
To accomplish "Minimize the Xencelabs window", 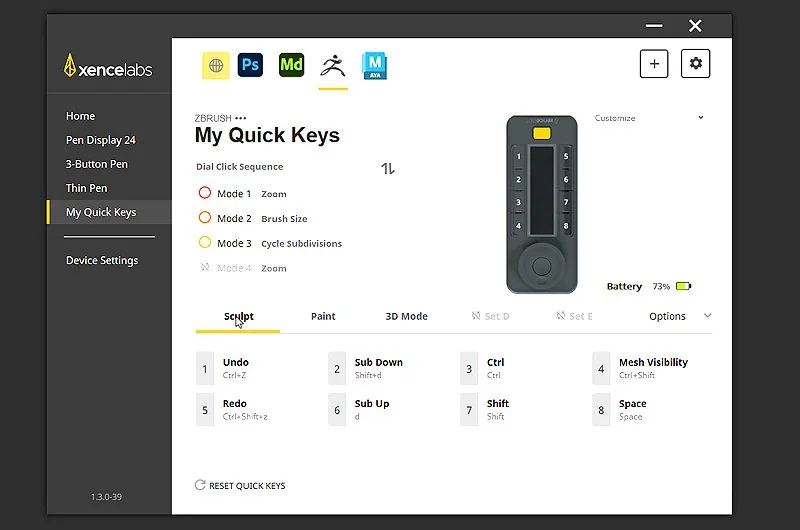I will (x=654, y=26).
